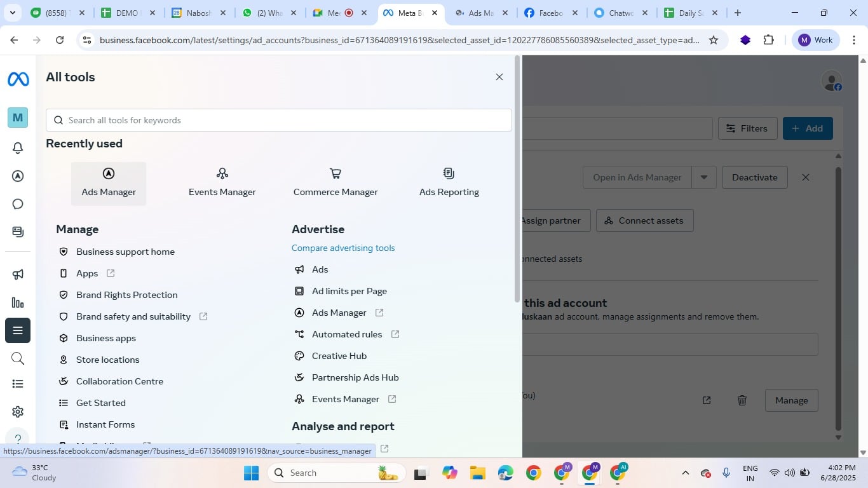This screenshot has width=868, height=488.
Task: Open the Compare advertising tools link
Action: tap(343, 248)
